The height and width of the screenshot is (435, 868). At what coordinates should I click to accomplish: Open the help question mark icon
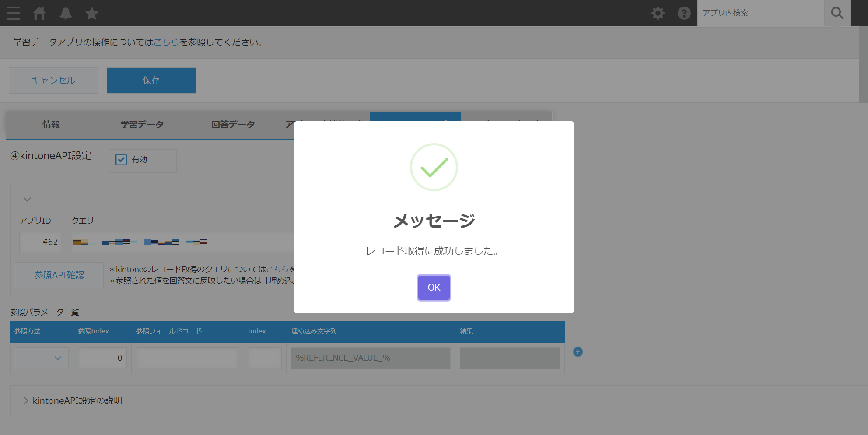pos(684,13)
